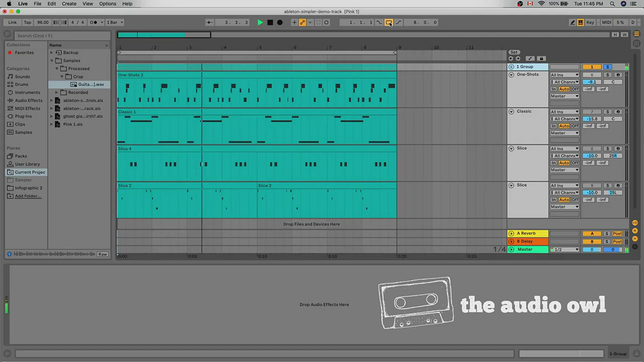Preview sample with headphone icon in browser
Image resolution: width=644 pixels, height=362 pixels.
pos(9,254)
